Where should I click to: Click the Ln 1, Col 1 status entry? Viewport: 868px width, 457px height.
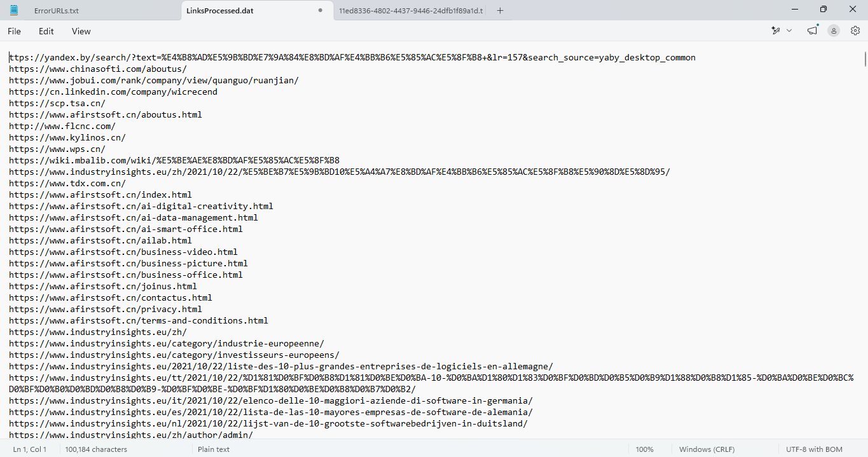pos(30,449)
